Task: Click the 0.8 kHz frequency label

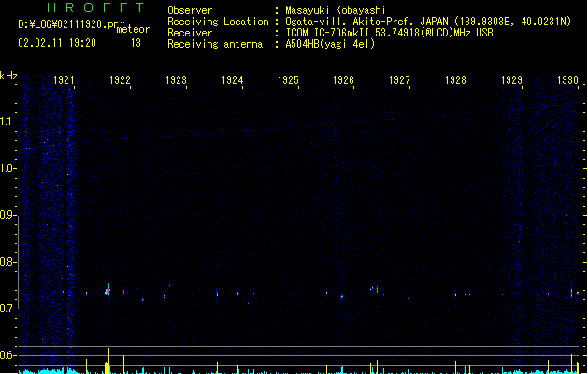Action: (7, 262)
